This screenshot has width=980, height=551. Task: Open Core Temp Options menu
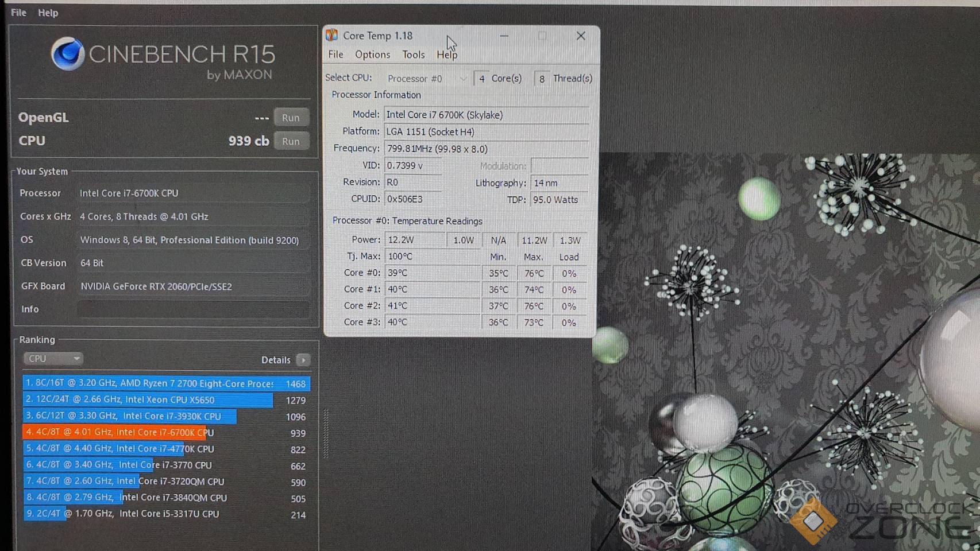[372, 55]
